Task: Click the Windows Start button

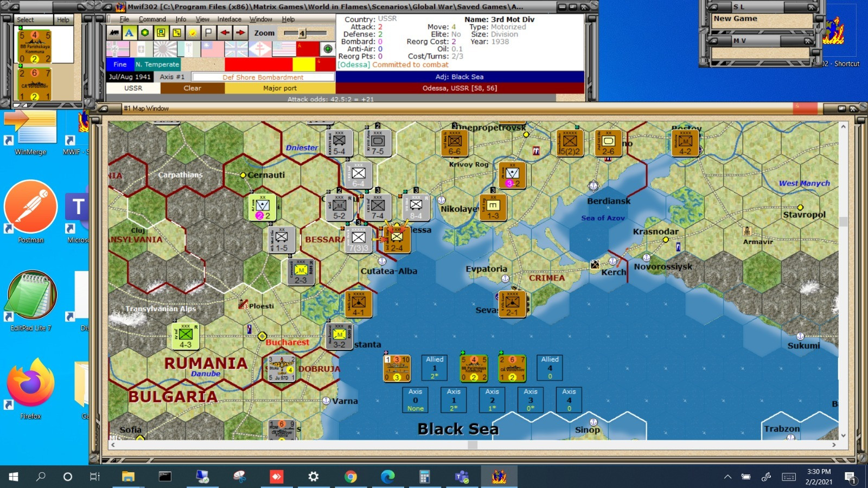Action: click(14, 477)
